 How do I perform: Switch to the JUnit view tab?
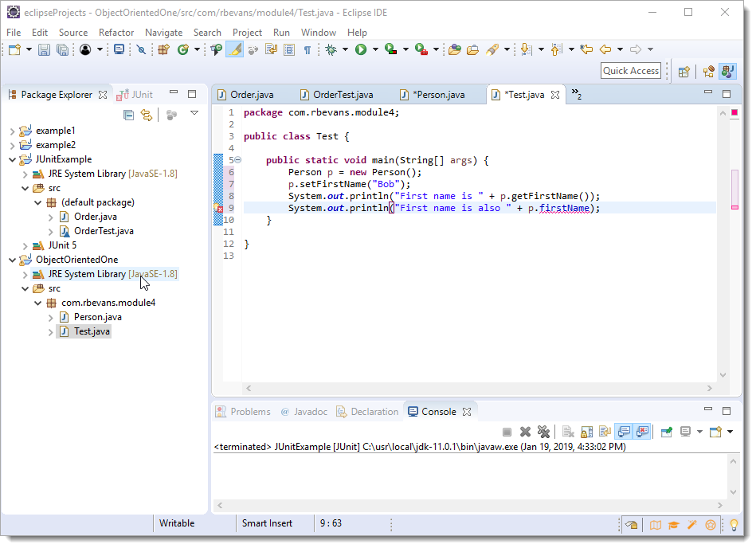click(135, 95)
